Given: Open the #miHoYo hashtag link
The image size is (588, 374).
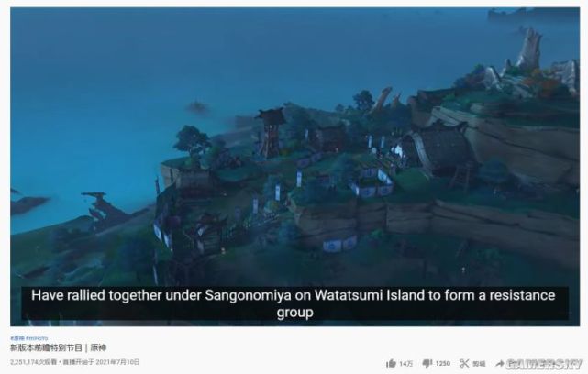Looking at the screenshot, I should pyautogui.click(x=37, y=338).
